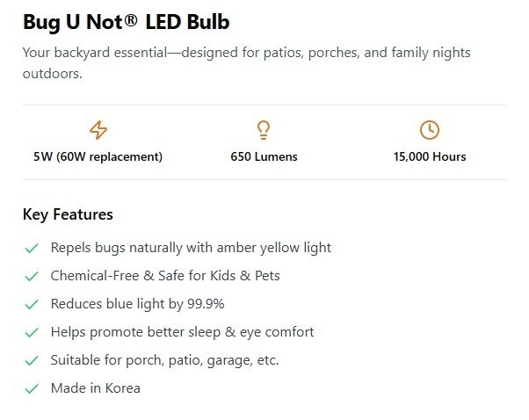This screenshot has width=529, height=420.
Task: Click the amber yellow light feature text
Action: coord(191,248)
